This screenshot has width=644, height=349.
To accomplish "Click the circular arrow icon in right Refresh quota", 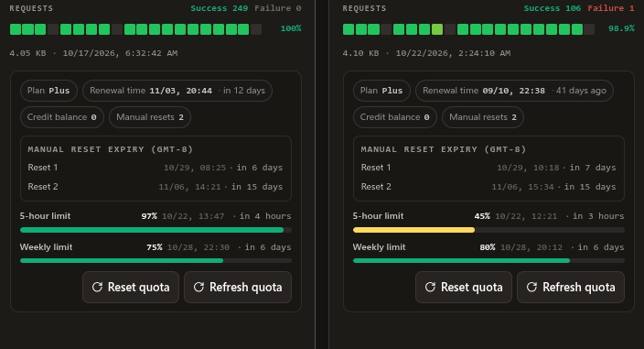I will (531, 287).
